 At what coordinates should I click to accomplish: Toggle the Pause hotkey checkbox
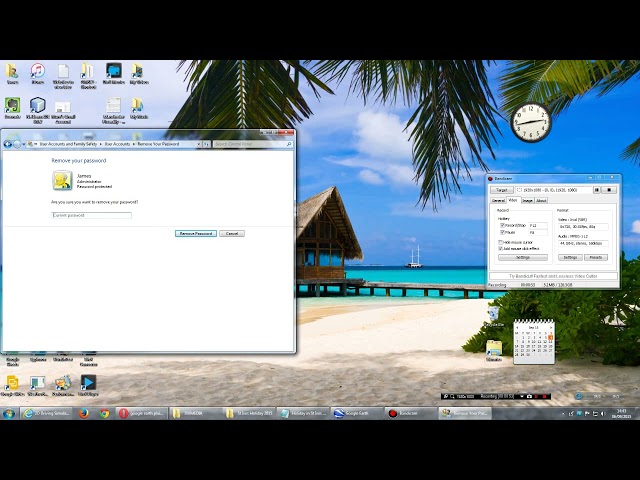502,232
